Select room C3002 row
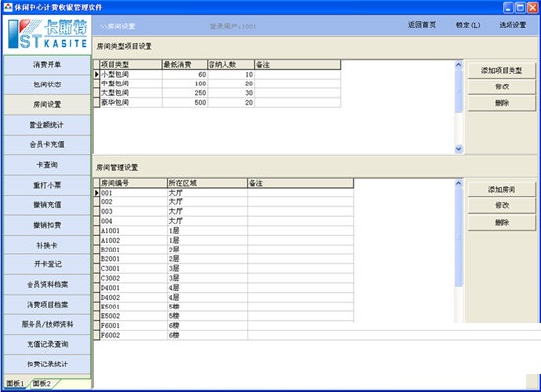Viewport: 541px width, 392px height. (x=224, y=278)
